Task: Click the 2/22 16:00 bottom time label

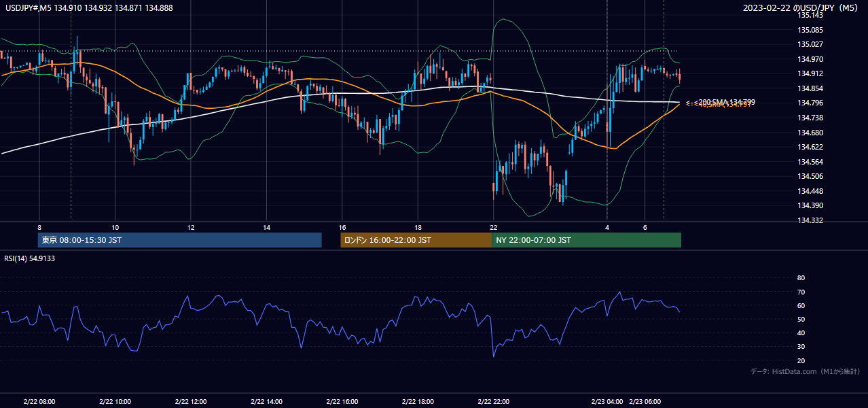Action: 342,401
